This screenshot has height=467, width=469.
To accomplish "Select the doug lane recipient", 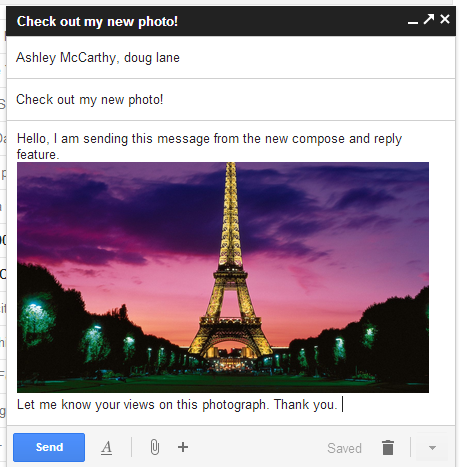I will [152, 58].
